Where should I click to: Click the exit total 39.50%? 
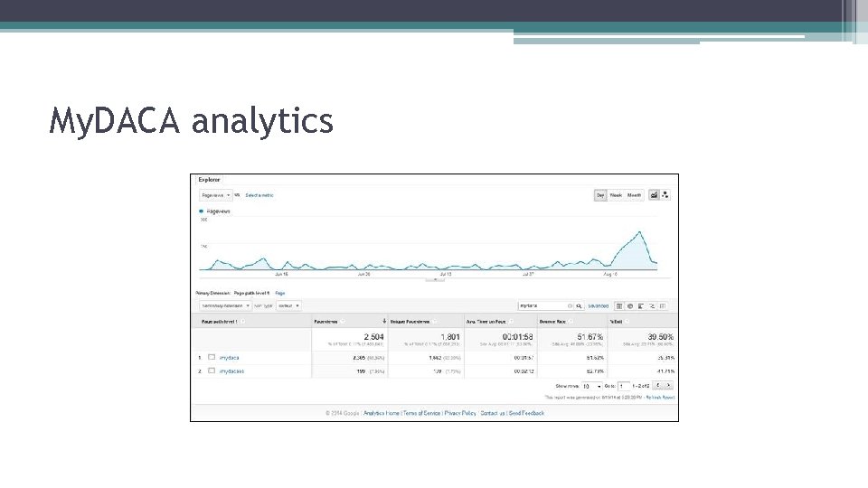coord(660,337)
